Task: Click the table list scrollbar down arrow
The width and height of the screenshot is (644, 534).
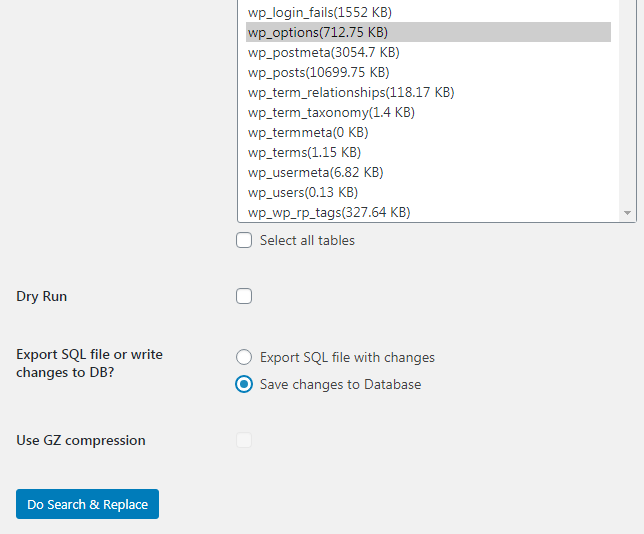Action: coord(627,213)
